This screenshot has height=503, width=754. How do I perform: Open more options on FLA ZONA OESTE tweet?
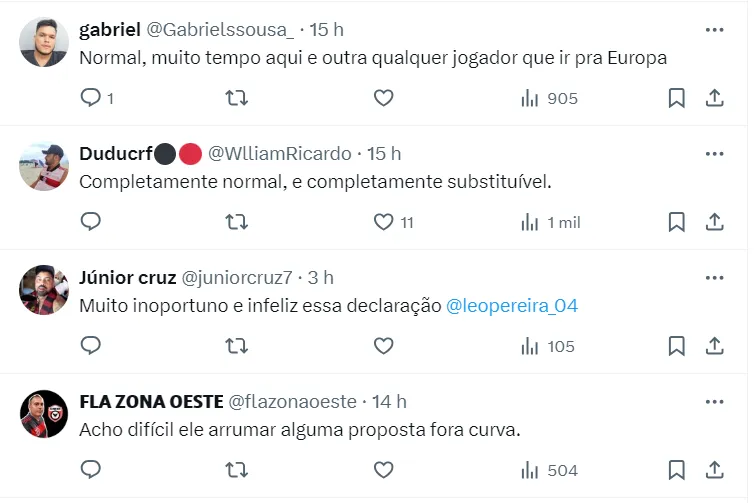coord(714,402)
